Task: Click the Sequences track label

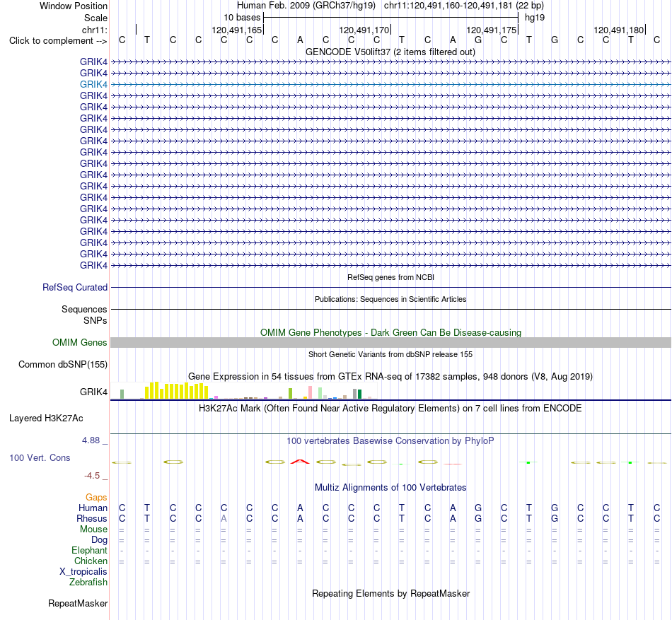Action: click(x=84, y=309)
